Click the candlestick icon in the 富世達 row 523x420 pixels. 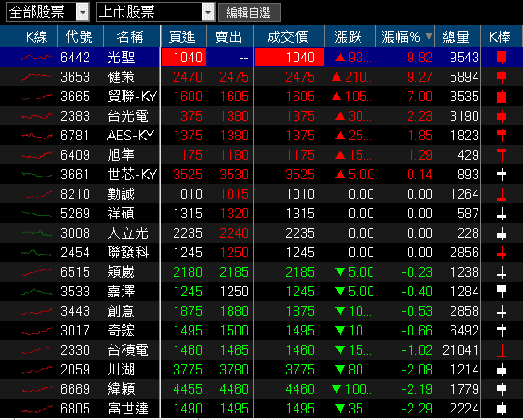[x=502, y=409]
